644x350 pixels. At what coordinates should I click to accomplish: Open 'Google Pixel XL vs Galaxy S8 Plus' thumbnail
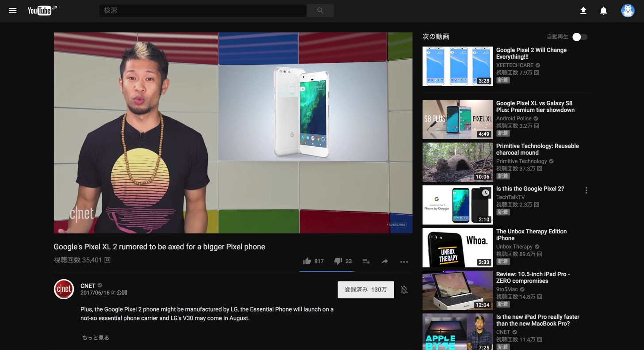pos(458,119)
